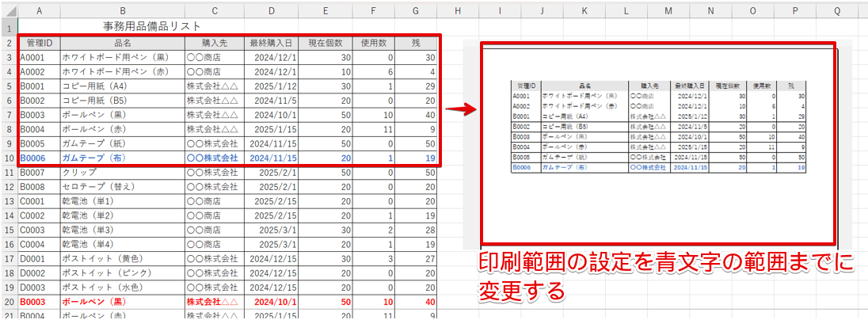Select cell B0008 in 管理ID column
Viewport: 868px width, 320px height.
(39, 187)
